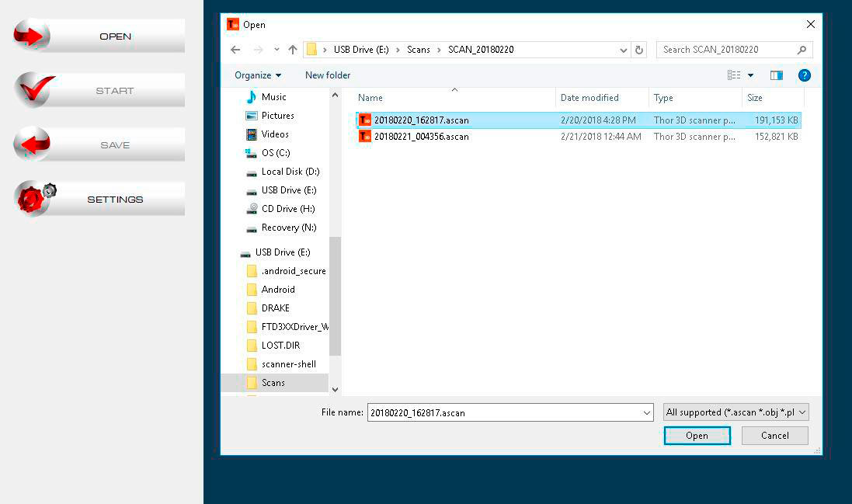Click the red left-arrow SAVE icon
The image size is (852, 504).
(x=32, y=144)
